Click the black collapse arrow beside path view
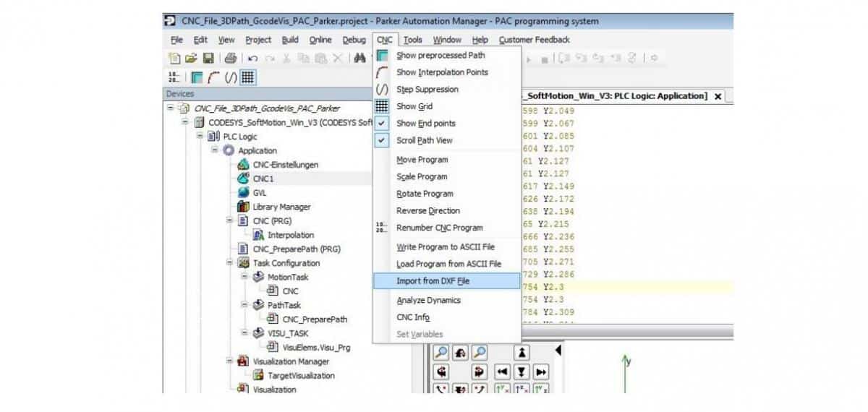 pos(558,350)
